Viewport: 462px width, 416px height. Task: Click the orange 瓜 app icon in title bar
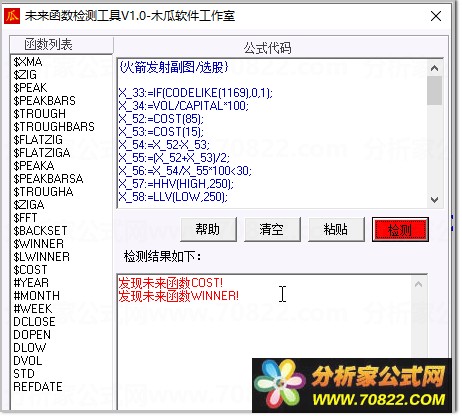[12, 16]
